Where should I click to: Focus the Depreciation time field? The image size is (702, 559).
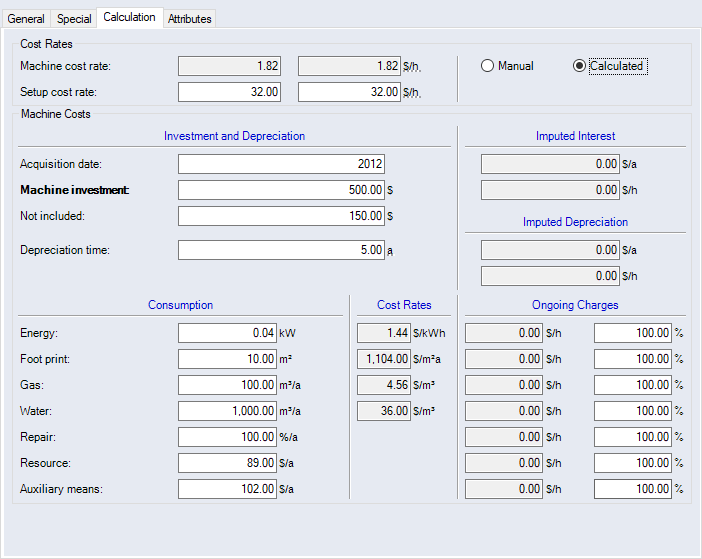(x=281, y=250)
